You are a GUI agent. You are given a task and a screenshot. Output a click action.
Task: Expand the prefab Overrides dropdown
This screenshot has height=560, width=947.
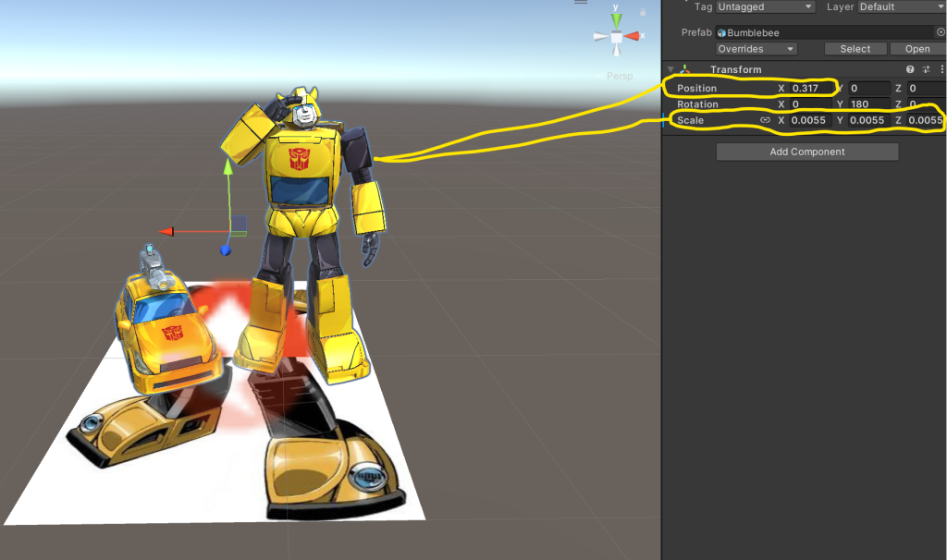coord(756,49)
